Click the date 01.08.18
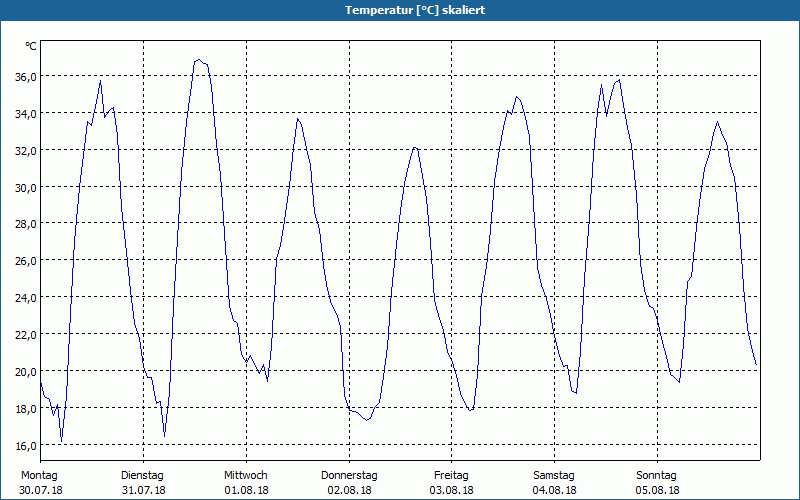The height and width of the screenshot is (500, 800). 246,490
